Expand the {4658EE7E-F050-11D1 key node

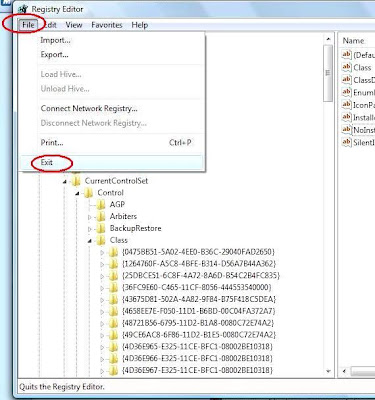pos(102,312)
